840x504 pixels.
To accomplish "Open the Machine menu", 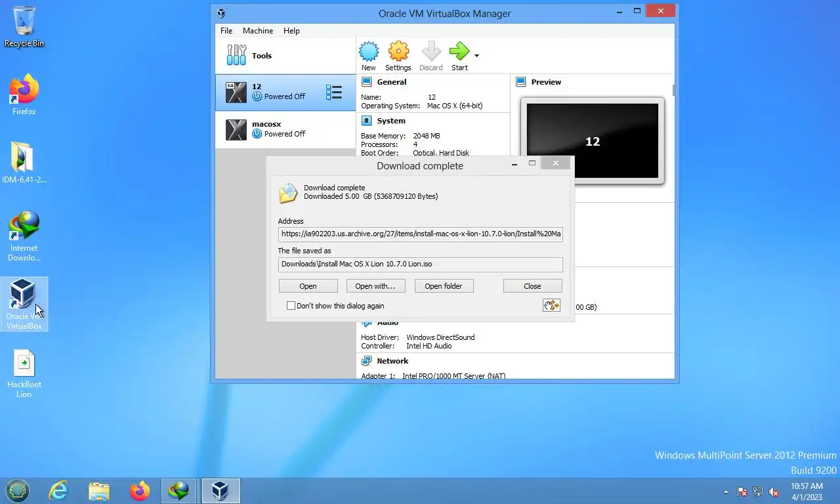I will click(x=258, y=30).
